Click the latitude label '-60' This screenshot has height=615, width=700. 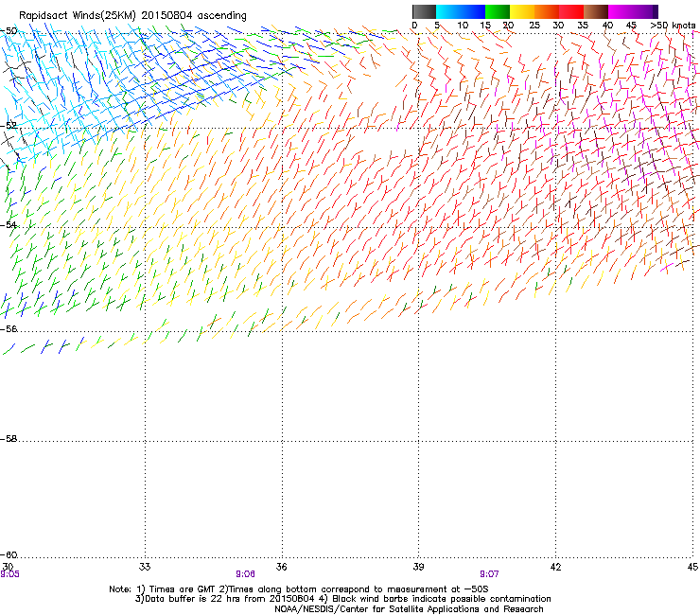[9, 554]
